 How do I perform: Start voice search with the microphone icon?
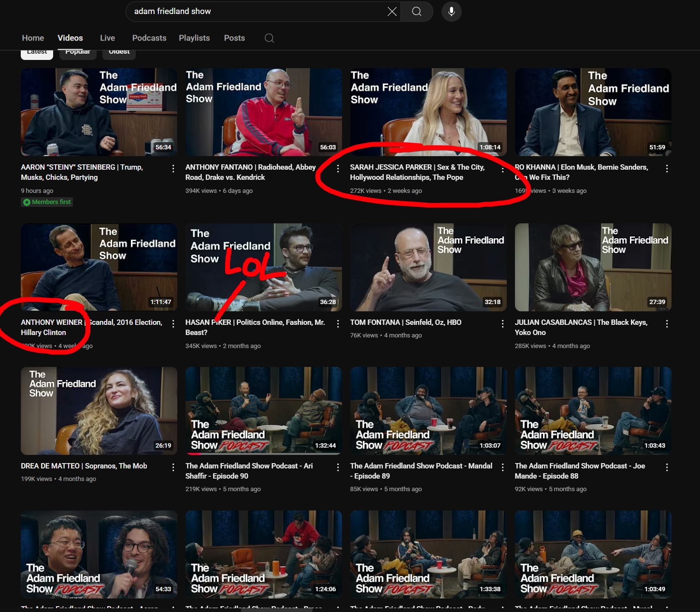pyautogui.click(x=451, y=12)
